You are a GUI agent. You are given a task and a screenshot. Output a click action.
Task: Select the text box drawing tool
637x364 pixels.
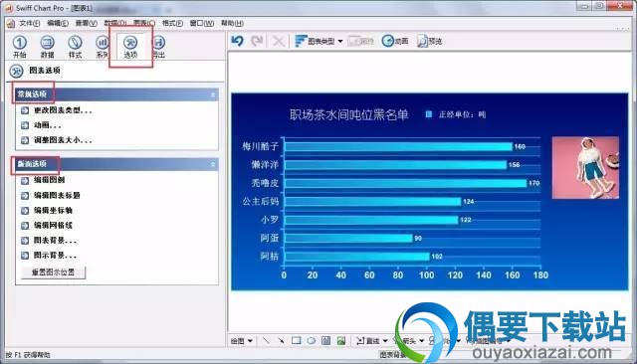tap(325, 340)
